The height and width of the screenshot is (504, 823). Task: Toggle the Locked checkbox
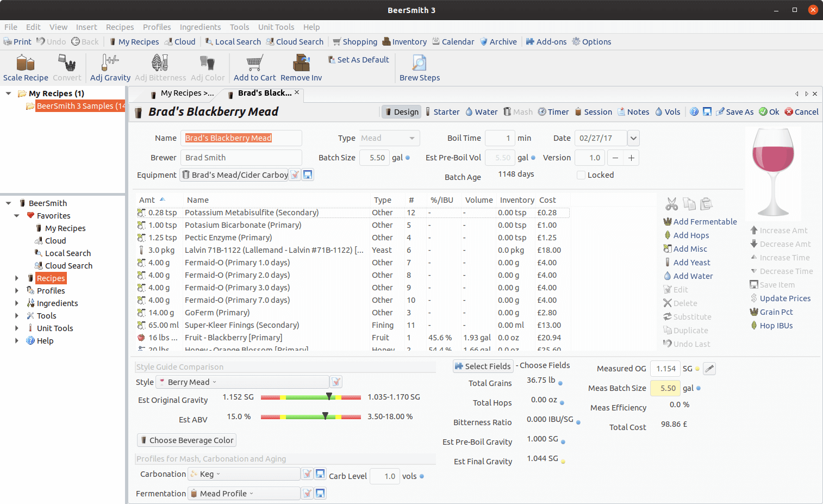[581, 175]
